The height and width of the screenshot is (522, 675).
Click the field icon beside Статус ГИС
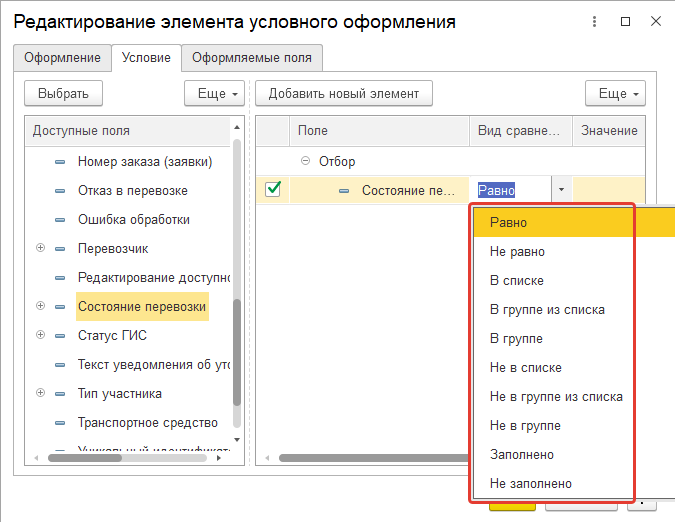[60, 336]
